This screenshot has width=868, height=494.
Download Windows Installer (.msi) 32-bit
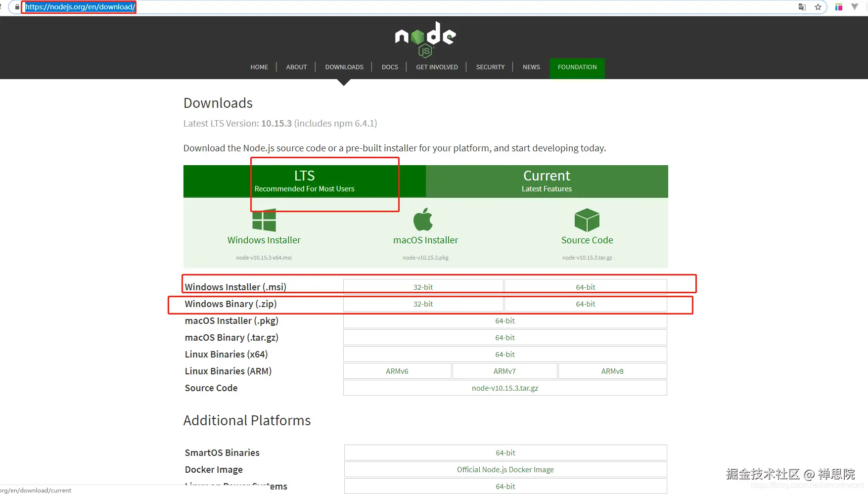[x=423, y=287]
